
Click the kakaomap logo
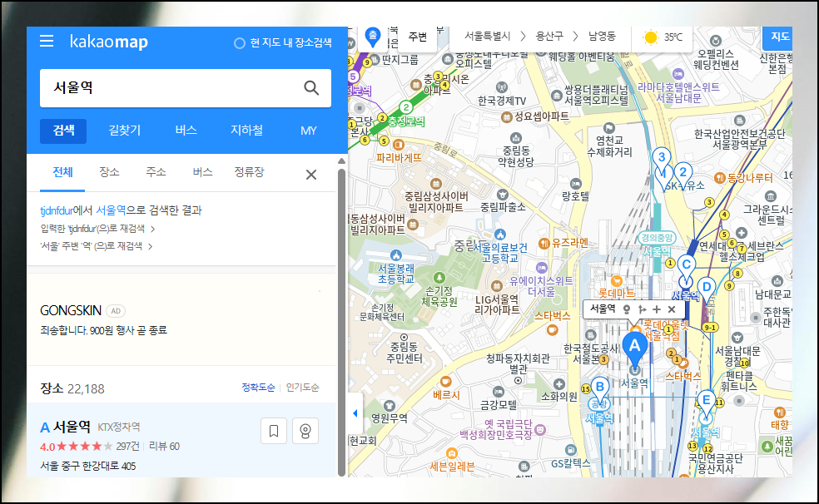pos(109,42)
